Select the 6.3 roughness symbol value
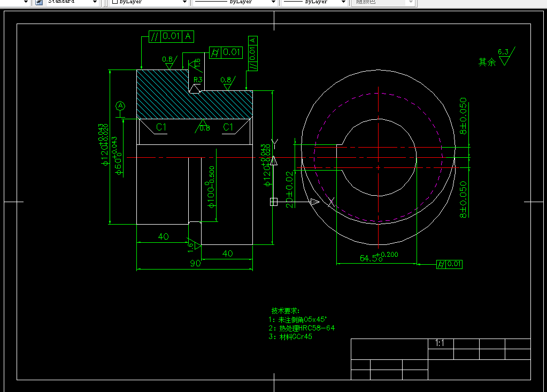This screenshot has width=547, height=392. 503,52
